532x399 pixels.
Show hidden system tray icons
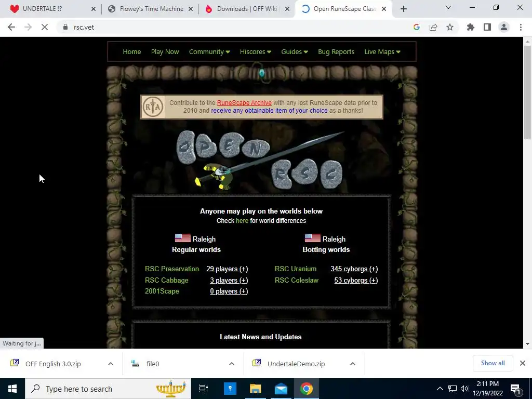pos(440,389)
